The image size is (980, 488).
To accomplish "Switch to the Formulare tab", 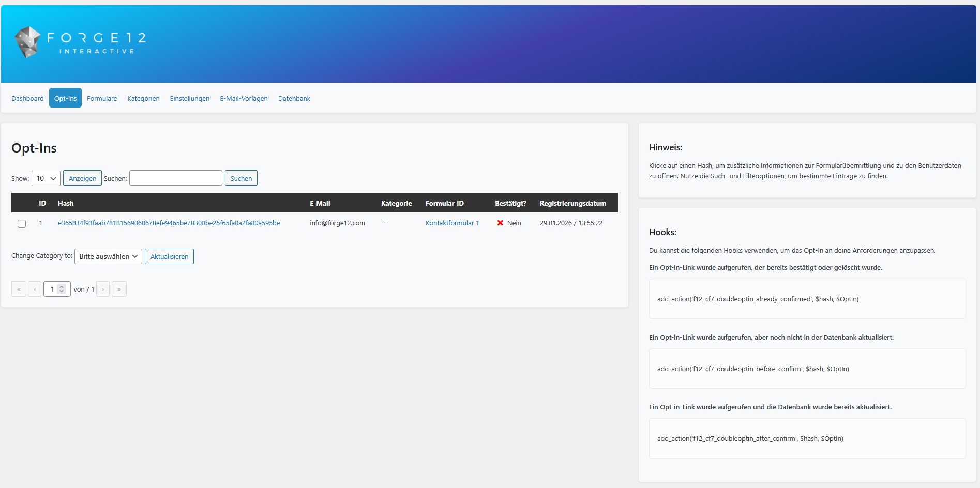I will [102, 98].
